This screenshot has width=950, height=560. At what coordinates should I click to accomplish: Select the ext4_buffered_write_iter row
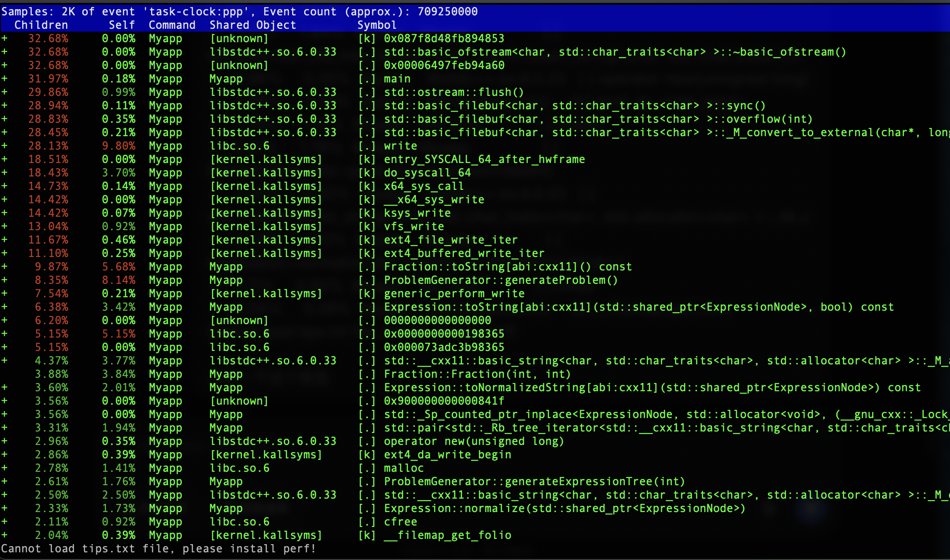pyautogui.click(x=464, y=253)
